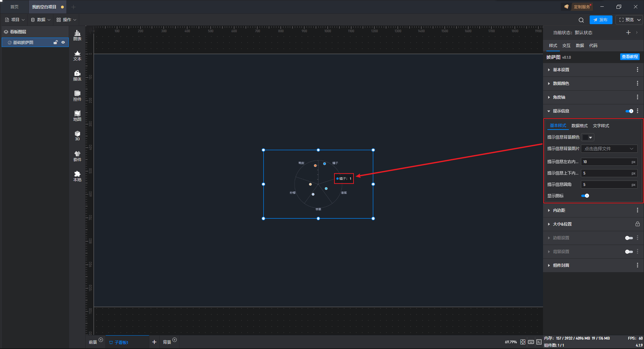The width and height of the screenshot is (644, 349).
Task: Open more options for 内边距
Action: (x=637, y=210)
